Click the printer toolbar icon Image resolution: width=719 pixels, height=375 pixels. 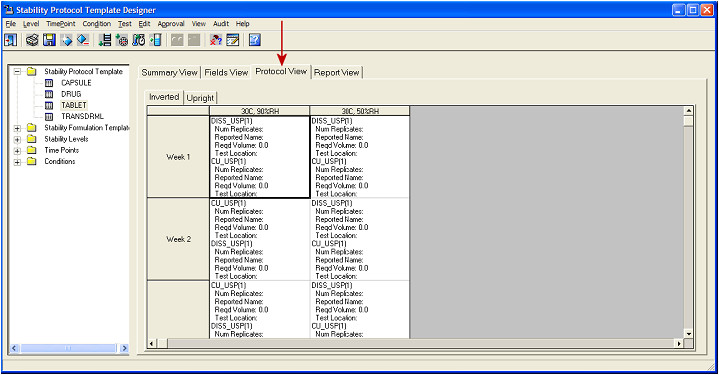32,40
